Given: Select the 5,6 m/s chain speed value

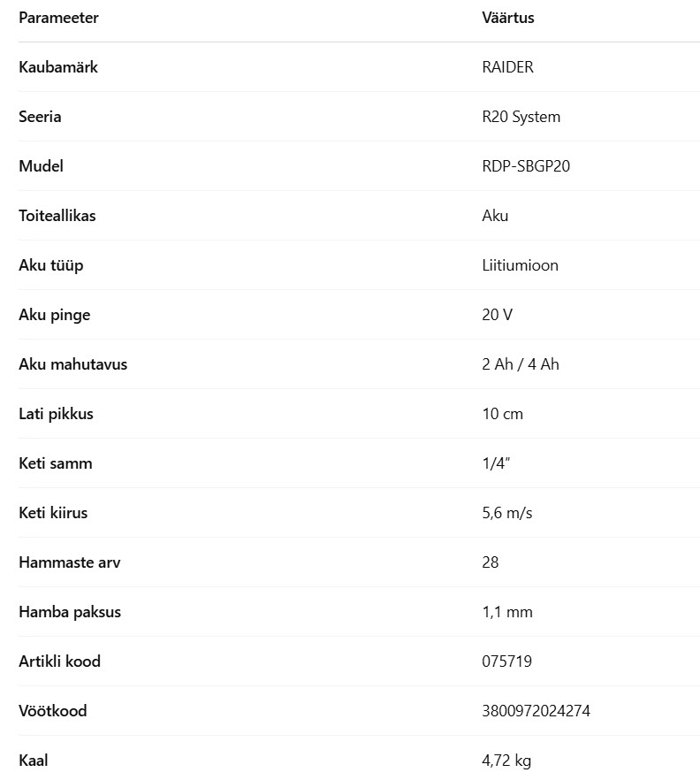Looking at the screenshot, I should point(507,513).
